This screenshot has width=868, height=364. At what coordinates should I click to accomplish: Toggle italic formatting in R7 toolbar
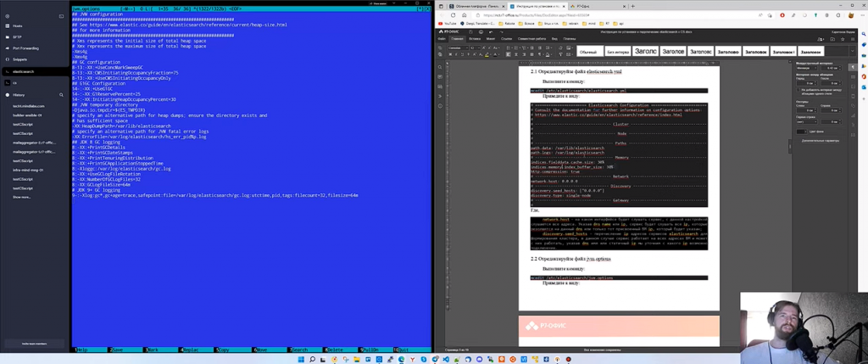pyautogui.click(x=456, y=54)
